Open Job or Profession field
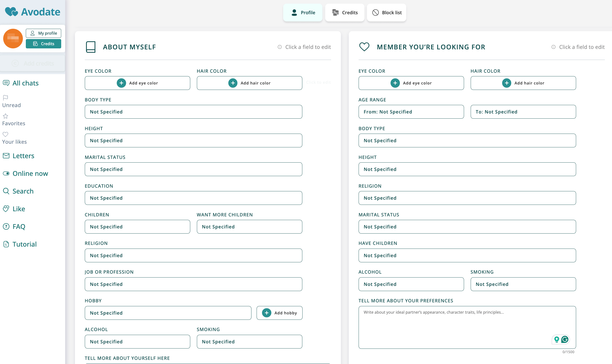The image size is (612, 364). [193, 284]
